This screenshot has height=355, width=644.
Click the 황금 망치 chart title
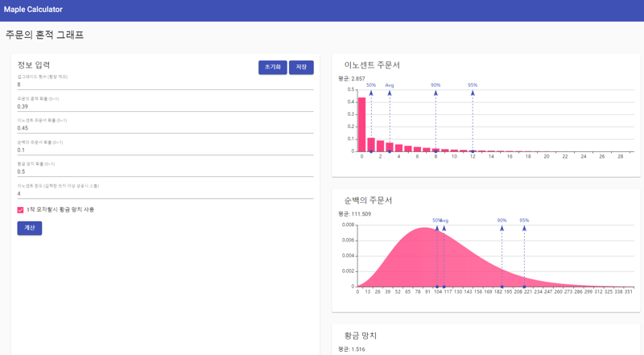(361, 336)
